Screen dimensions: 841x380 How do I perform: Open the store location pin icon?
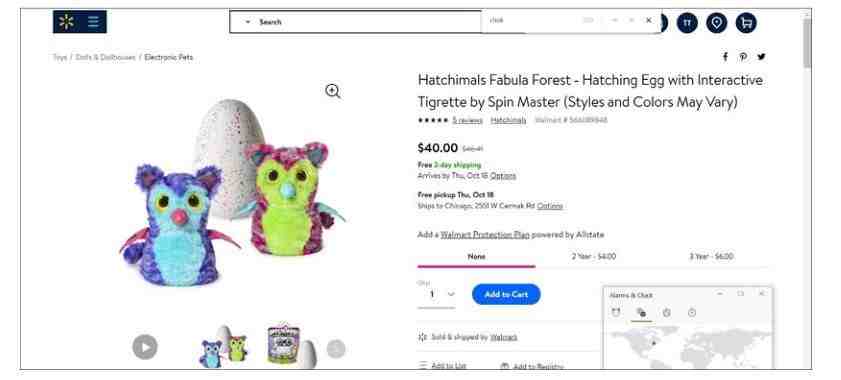pos(716,23)
